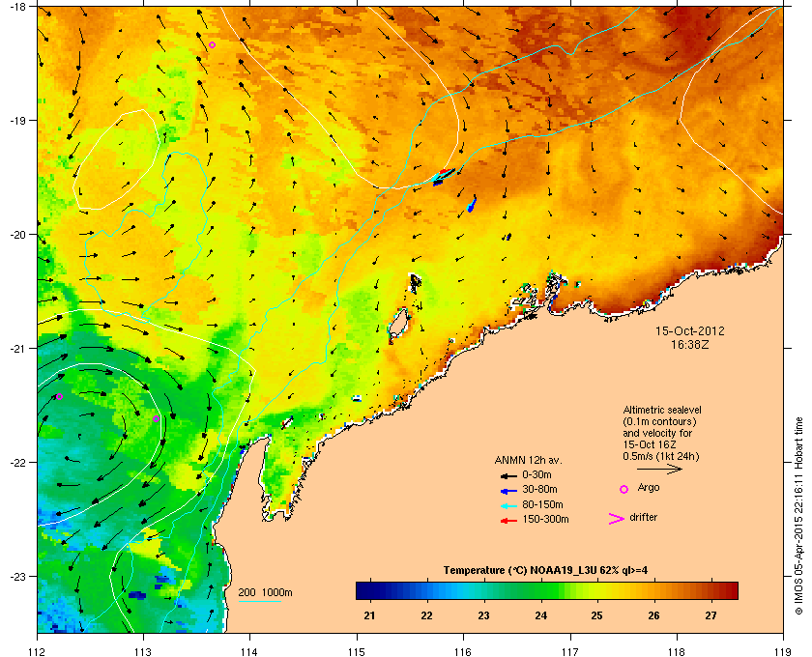
Task: Click the black 0-30m legend arrow
Action: click(x=508, y=475)
